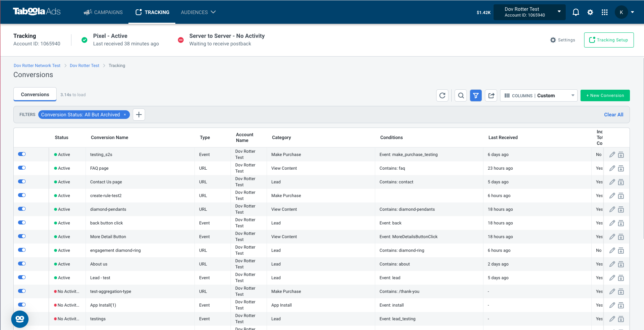Image resolution: width=644 pixels, height=330 pixels.
Task: Disable the Contact Us page conversion toggle
Action: tap(22, 182)
